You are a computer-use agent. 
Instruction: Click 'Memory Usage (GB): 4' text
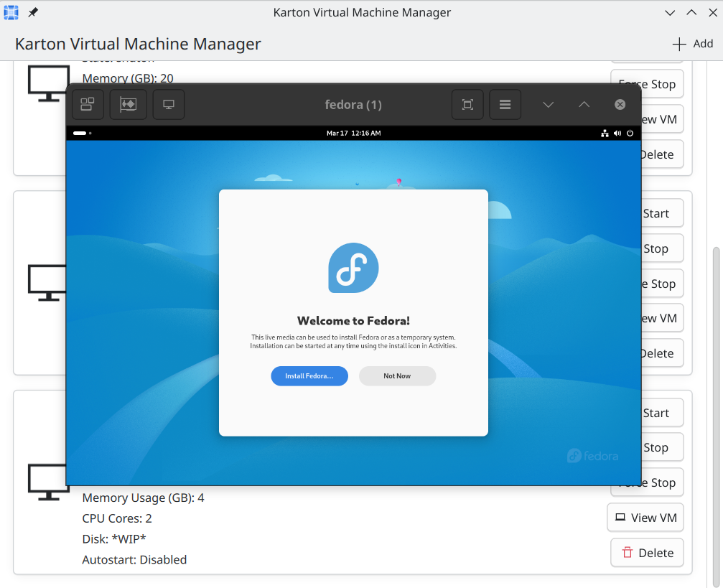(x=143, y=498)
